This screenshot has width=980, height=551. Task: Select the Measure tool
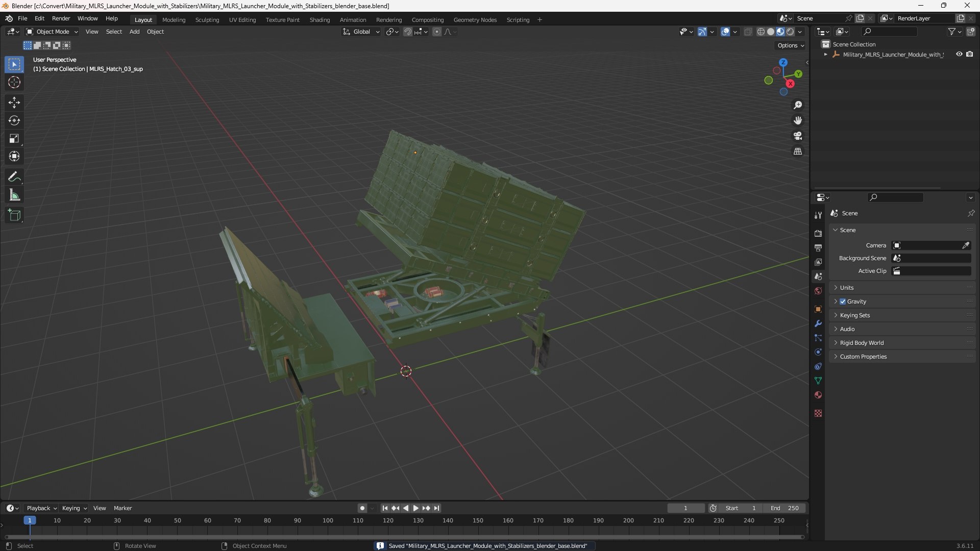click(14, 195)
